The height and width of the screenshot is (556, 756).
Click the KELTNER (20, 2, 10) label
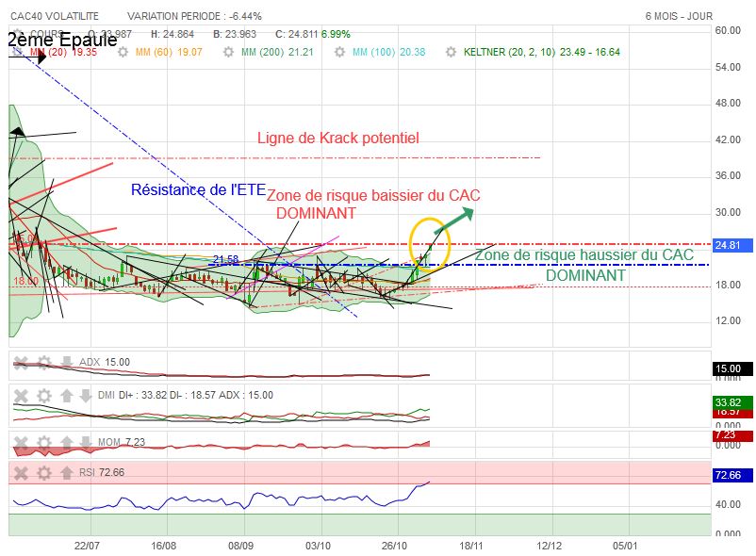510,52
